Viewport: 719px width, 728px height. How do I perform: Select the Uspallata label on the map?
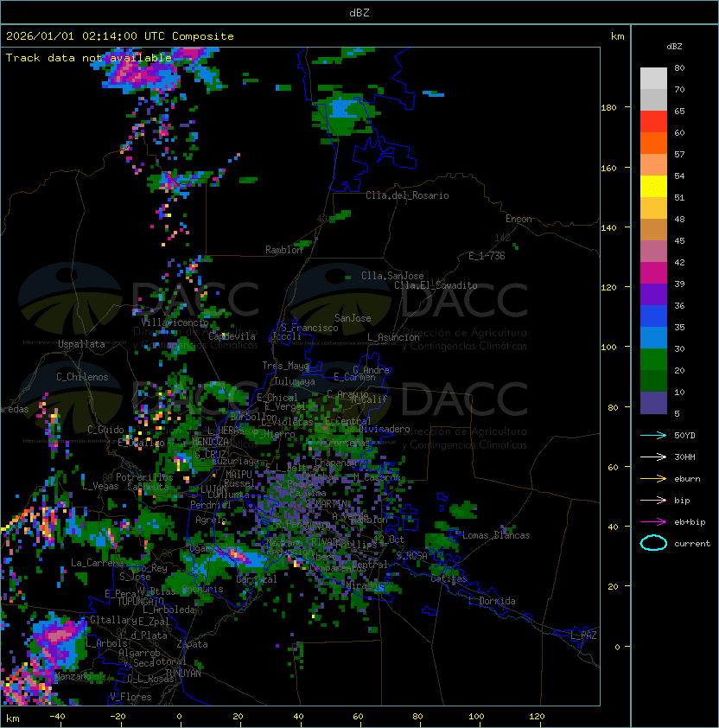pos(80,344)
